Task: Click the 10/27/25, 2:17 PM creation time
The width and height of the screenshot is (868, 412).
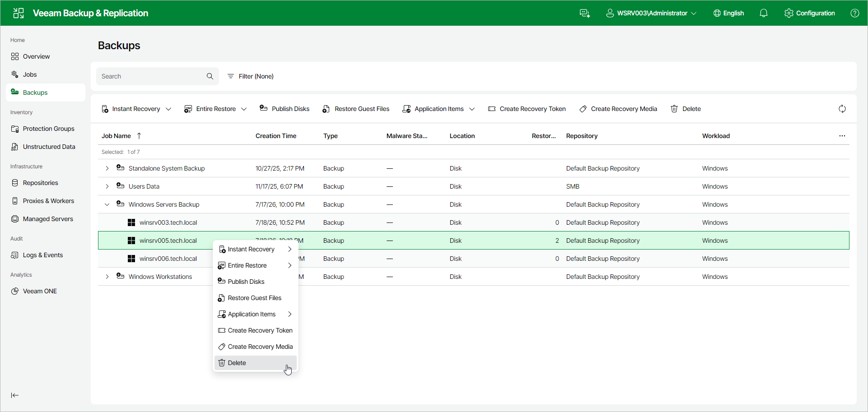Action: coord(280,168)
